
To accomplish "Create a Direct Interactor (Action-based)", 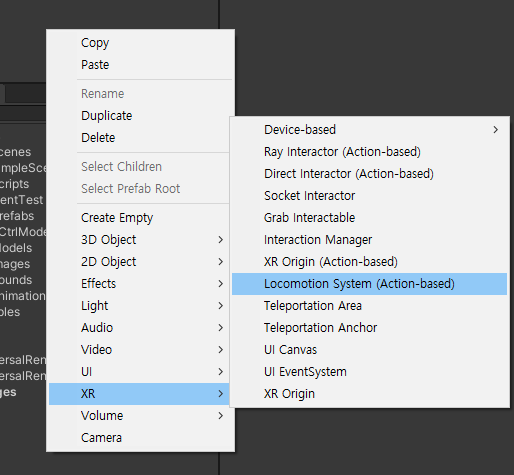I will click(369, 174).
